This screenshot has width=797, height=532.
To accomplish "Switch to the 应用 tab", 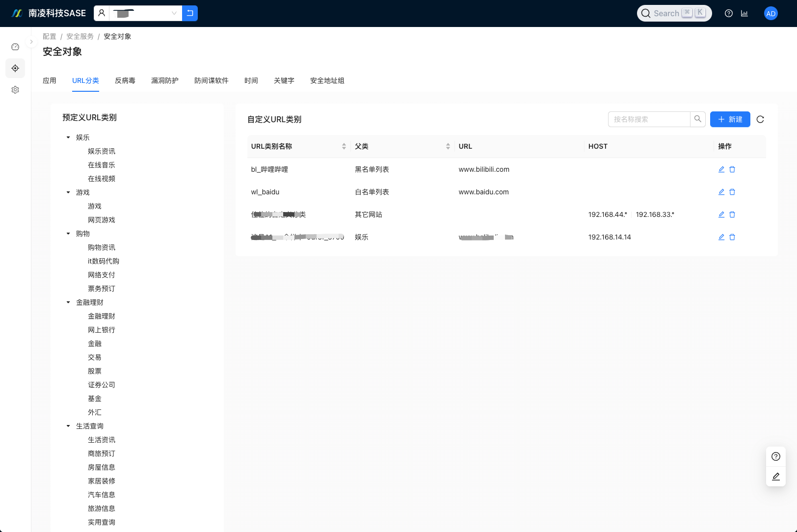I will tap(50, 80).
